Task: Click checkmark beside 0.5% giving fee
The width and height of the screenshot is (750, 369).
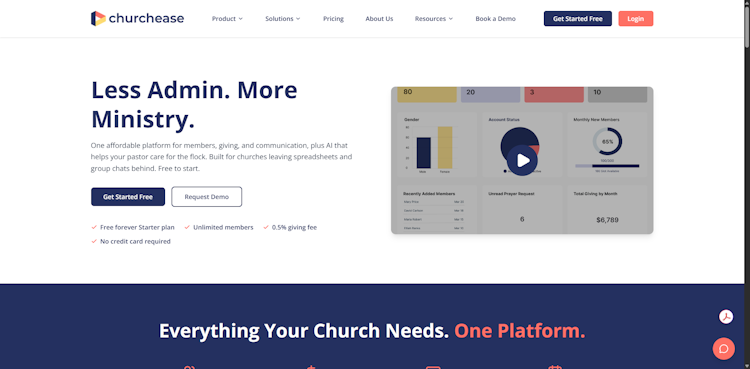Action: pos(266,227)
